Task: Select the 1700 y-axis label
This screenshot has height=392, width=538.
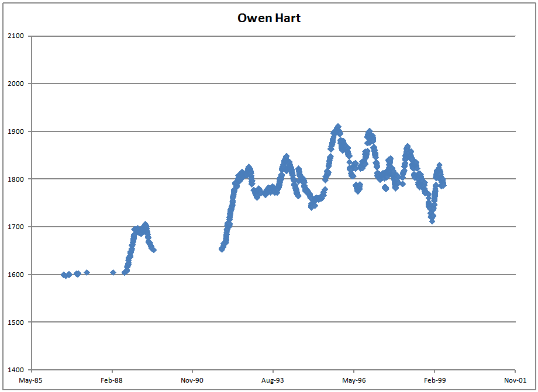Action: coord(16,227)
